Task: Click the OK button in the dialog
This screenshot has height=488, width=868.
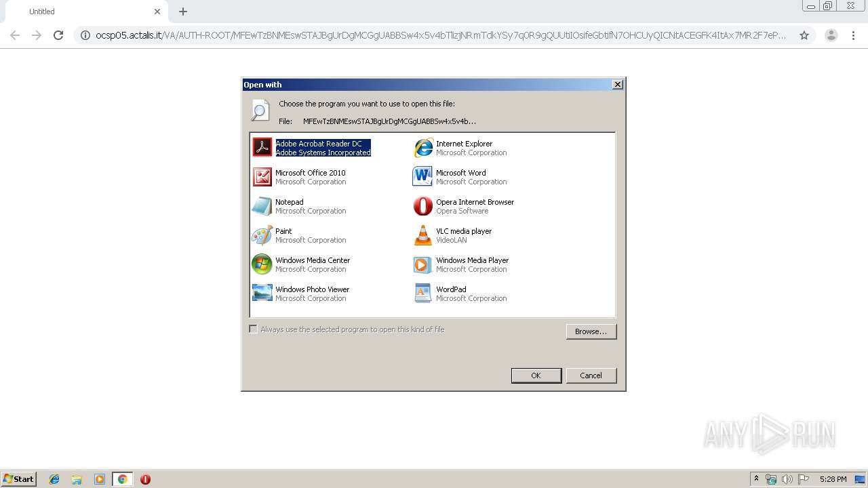Action: click(536, 375)
